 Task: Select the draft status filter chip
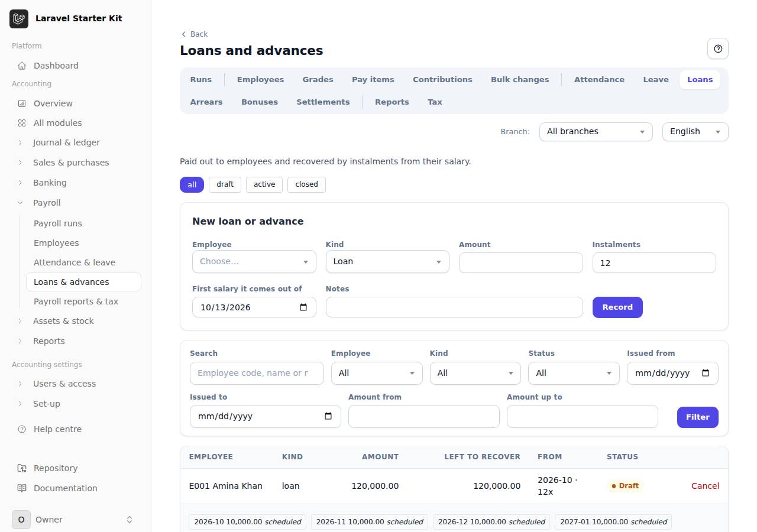pyautogui.click(x=225, y=184)
